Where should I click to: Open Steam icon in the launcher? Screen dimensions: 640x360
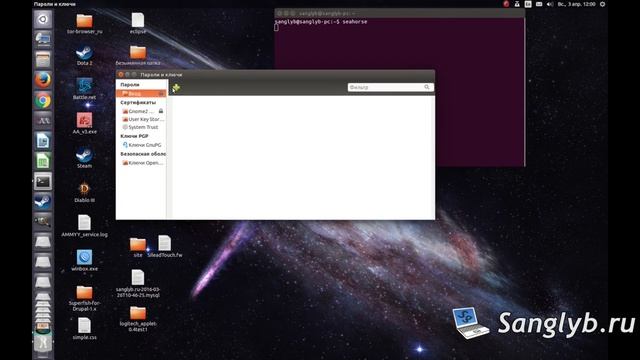coord(43,202)
